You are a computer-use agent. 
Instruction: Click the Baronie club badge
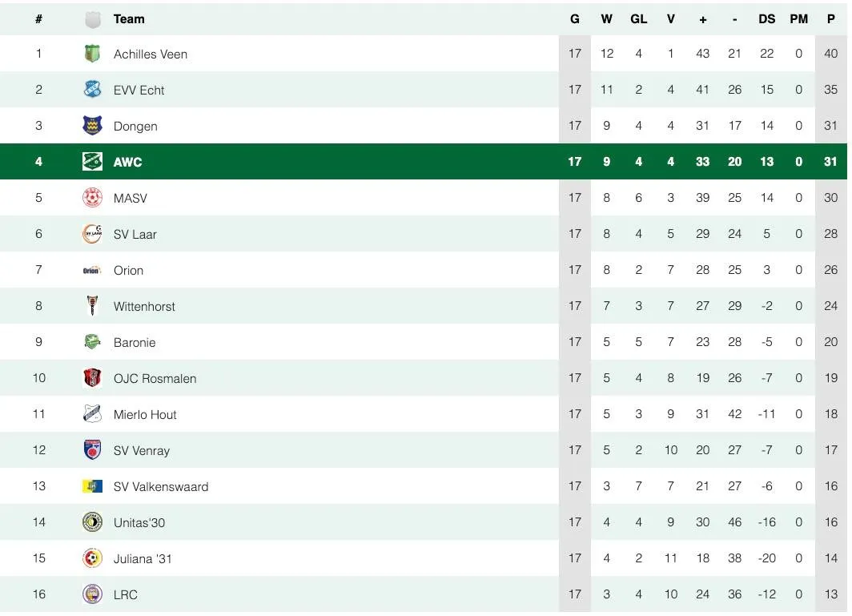(x=92, y=342)
